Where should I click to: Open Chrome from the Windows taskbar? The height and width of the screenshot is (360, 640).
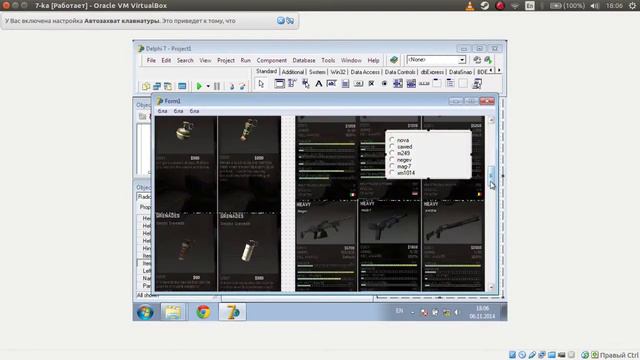click(x=203, y=312)
